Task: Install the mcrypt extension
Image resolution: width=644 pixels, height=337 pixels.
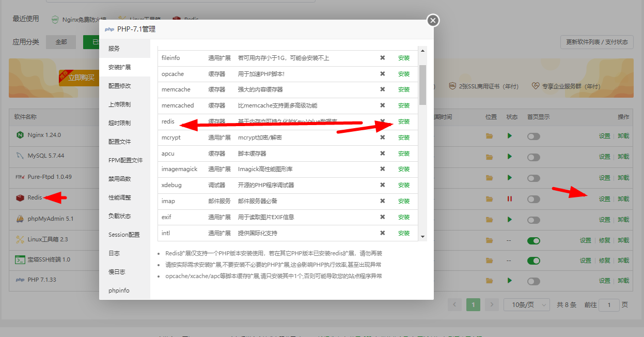Action: [x=404, y=137]
